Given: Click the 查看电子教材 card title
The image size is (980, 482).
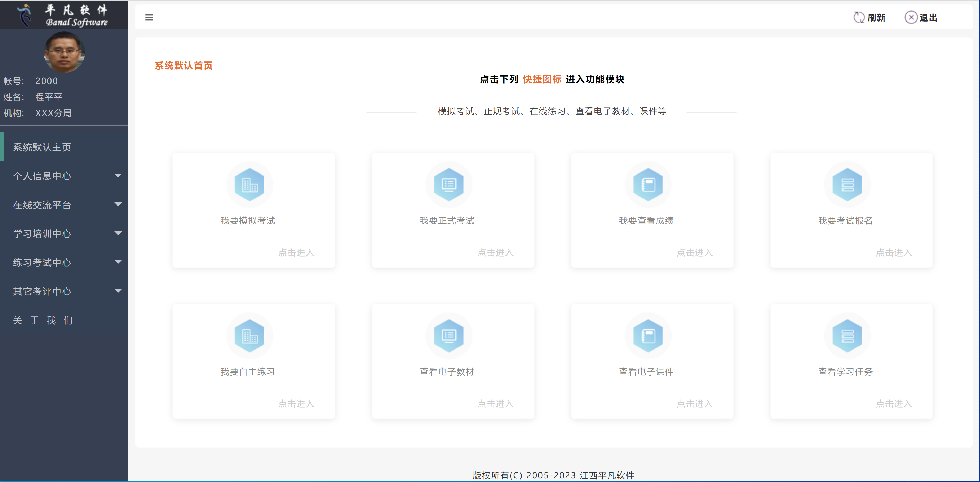Looking at the screenshot, I should [x=447, y=372].
